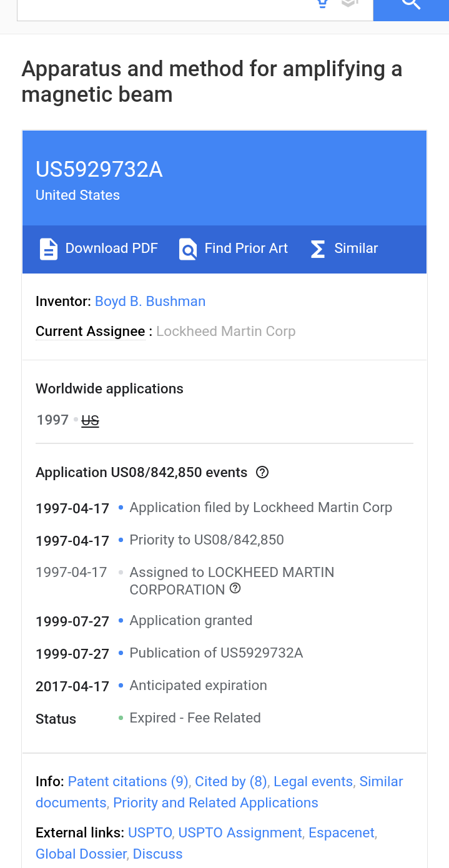Click the sigma Similar icon
The height and width of the screenshot is (868, 449).
click(x=318, y=249)
